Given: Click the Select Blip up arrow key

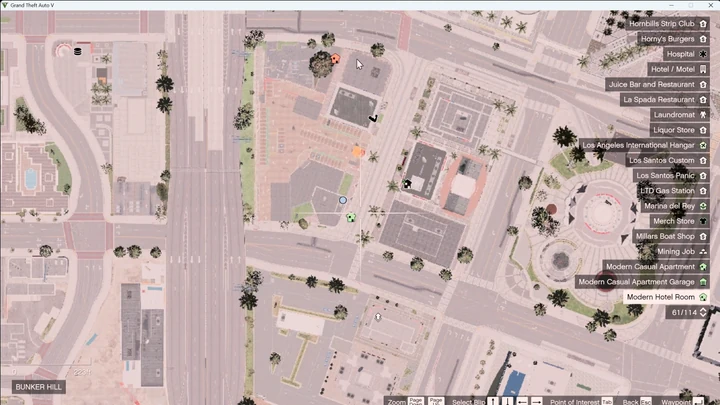Looking at the screenshot, I should pos(493,401).
